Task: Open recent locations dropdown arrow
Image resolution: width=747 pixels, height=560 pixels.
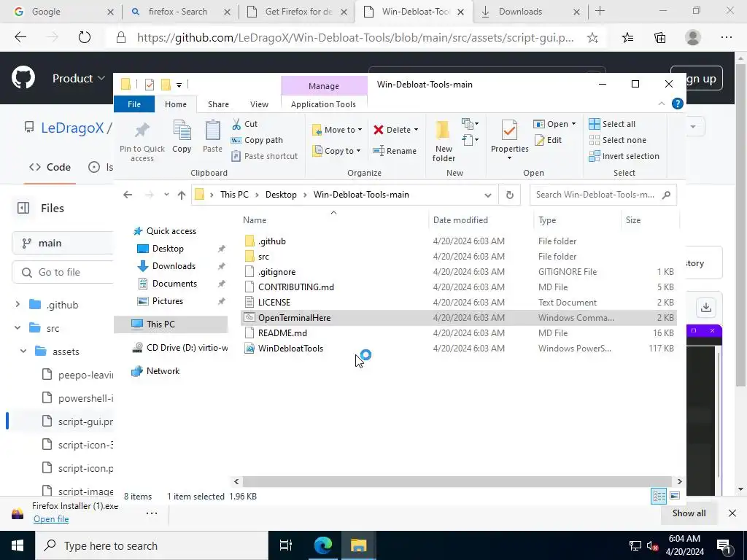Action: pos(166,194)
